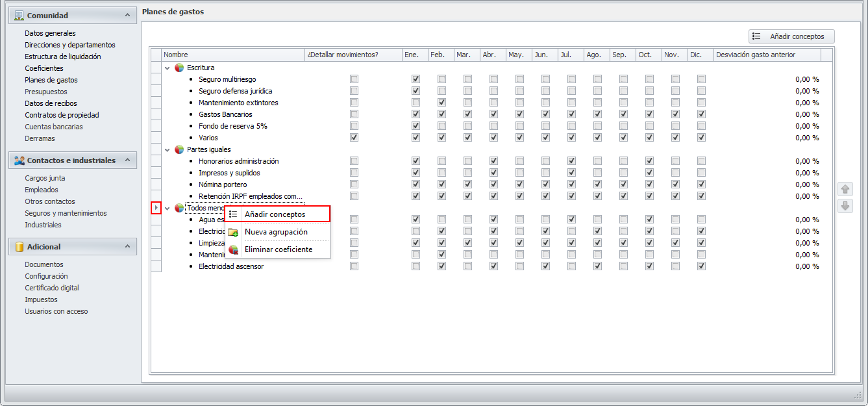Collapse the Todos menos group
Screen dimensions: 868x406
click(167, 208)
